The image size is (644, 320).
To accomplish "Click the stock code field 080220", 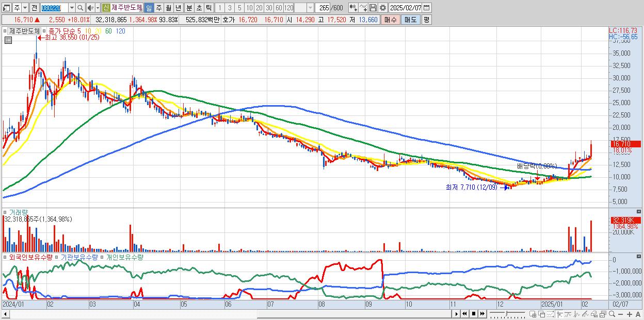I will coord(54,8).
